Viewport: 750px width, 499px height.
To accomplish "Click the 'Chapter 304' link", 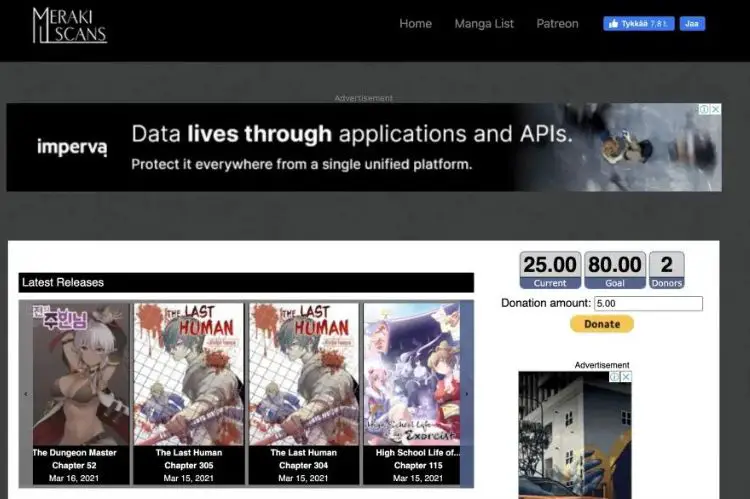I will [x=303, y=465].
